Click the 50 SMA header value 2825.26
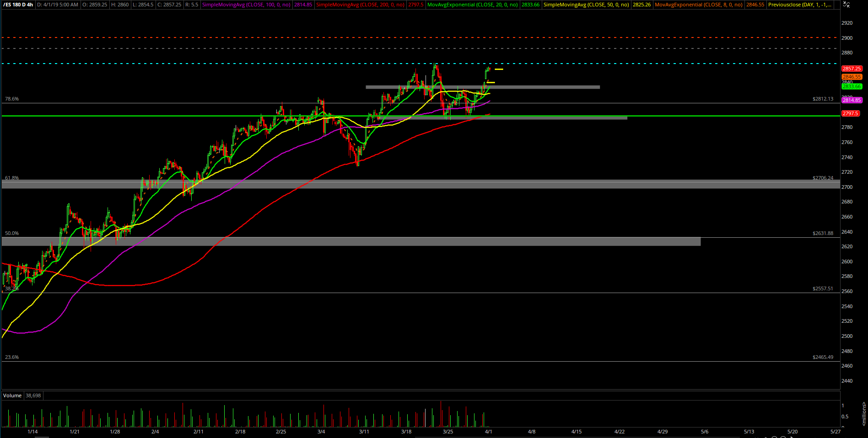The image size is (868, 438). click(x=642, y=5)
